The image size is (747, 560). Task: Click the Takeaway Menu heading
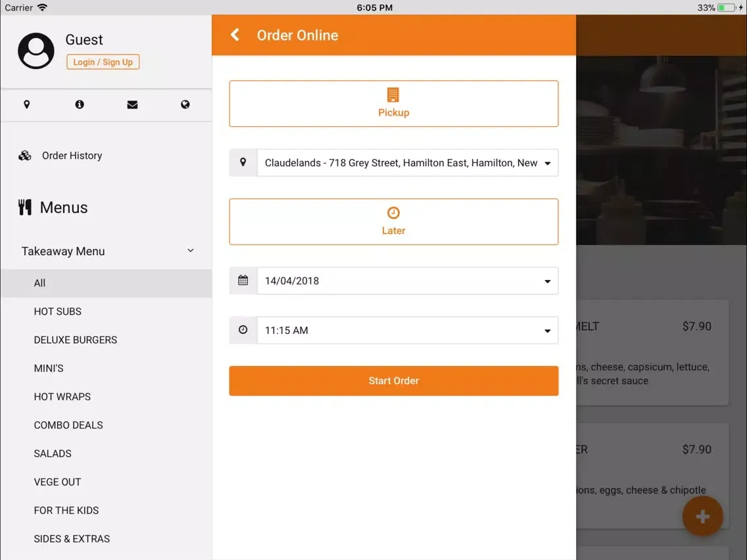tap(63, 252)
